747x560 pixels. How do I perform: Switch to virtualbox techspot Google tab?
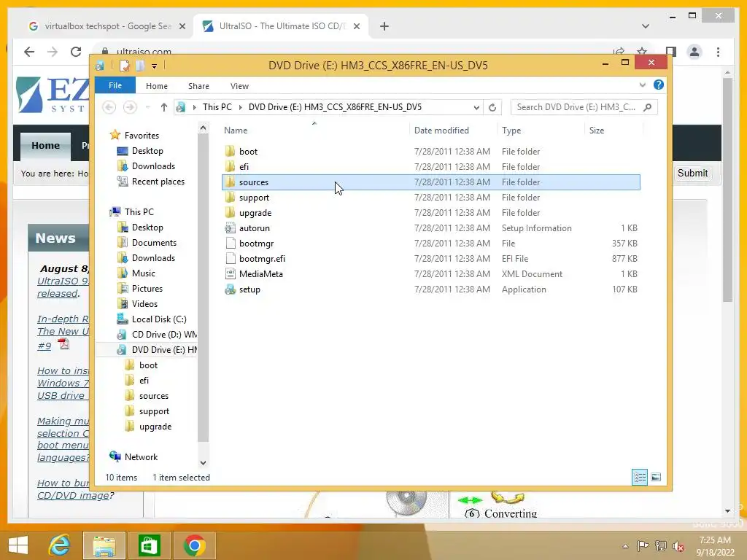tap(107, 26)
